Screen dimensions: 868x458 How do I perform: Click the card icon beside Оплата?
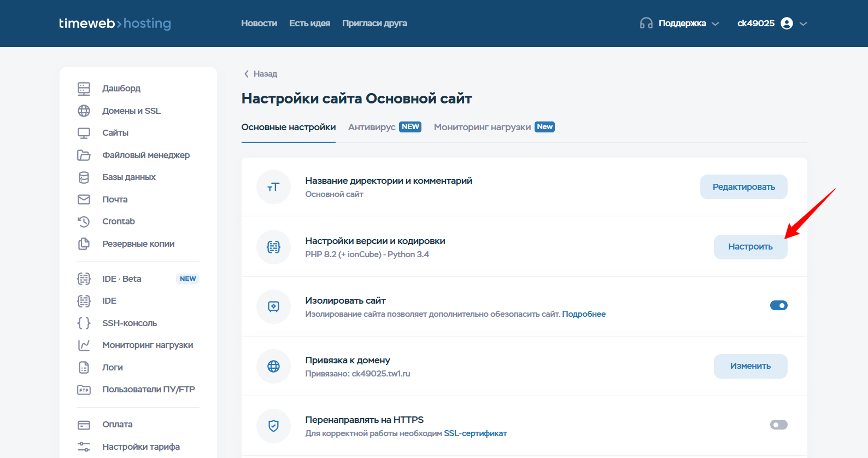coord(84,425)
